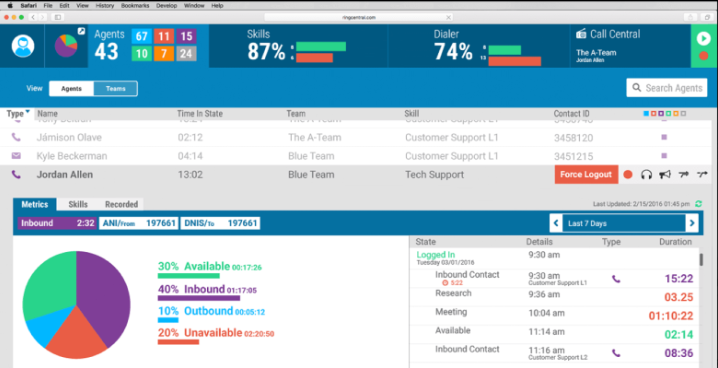Click the branching-arrow icon for Jordan Allen
This screenshot has height=368, width=718.
(702, 174)
